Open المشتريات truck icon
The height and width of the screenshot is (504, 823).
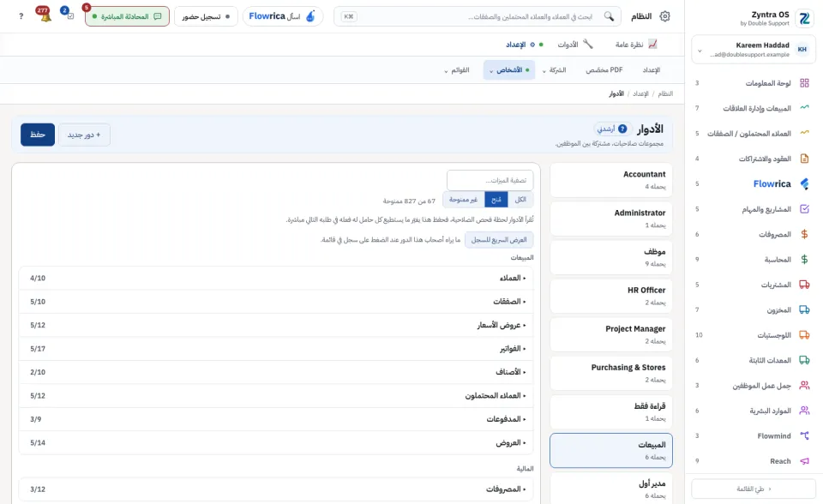point(804,285)
